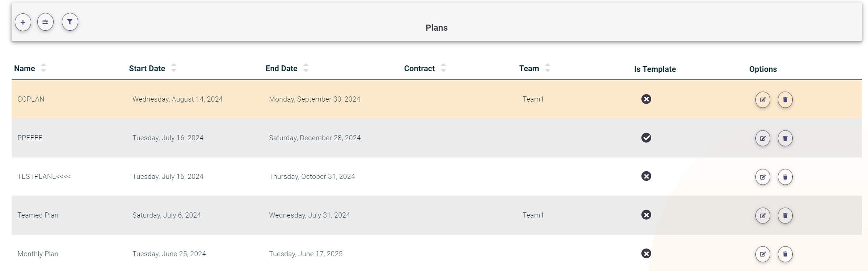Delete the CCPLAN plan
This screenshot has height=271, width=868.
[x=785, y=100]
